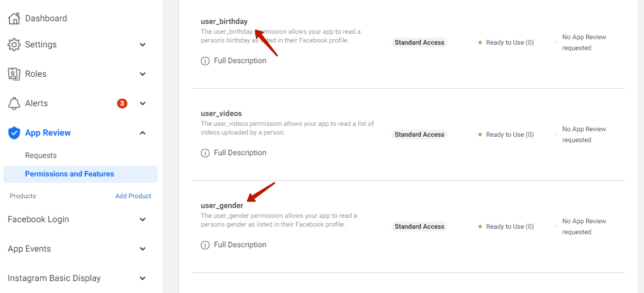Screen dimensions: 644x293
Task: Expand Facebook Login product chevron
Action: [143, 219]
